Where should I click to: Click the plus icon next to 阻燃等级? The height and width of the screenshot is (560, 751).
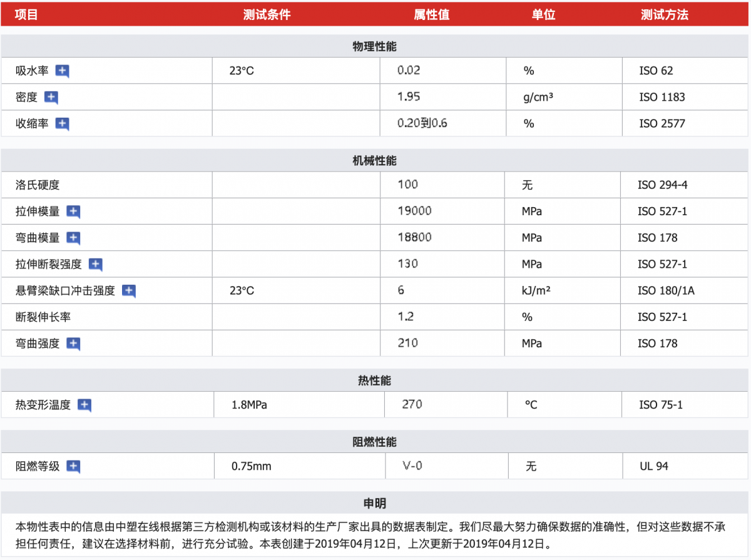(x=73, y=466)
